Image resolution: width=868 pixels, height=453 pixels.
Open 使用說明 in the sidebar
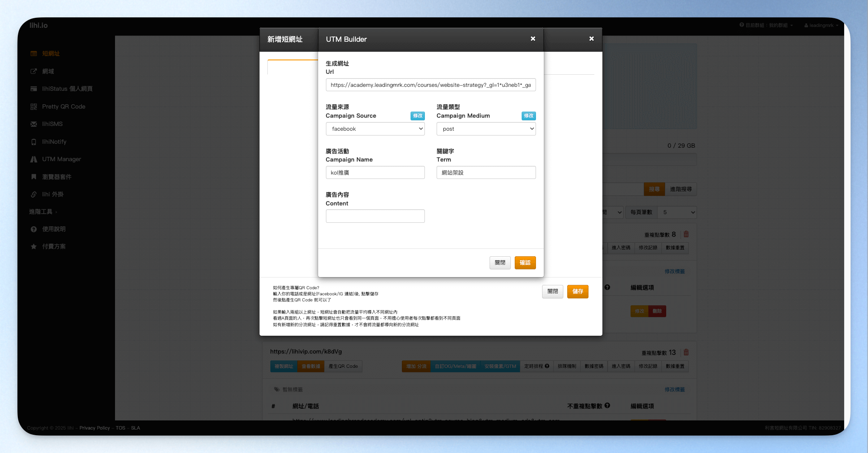pyautogui.click(x=53, y=229)
